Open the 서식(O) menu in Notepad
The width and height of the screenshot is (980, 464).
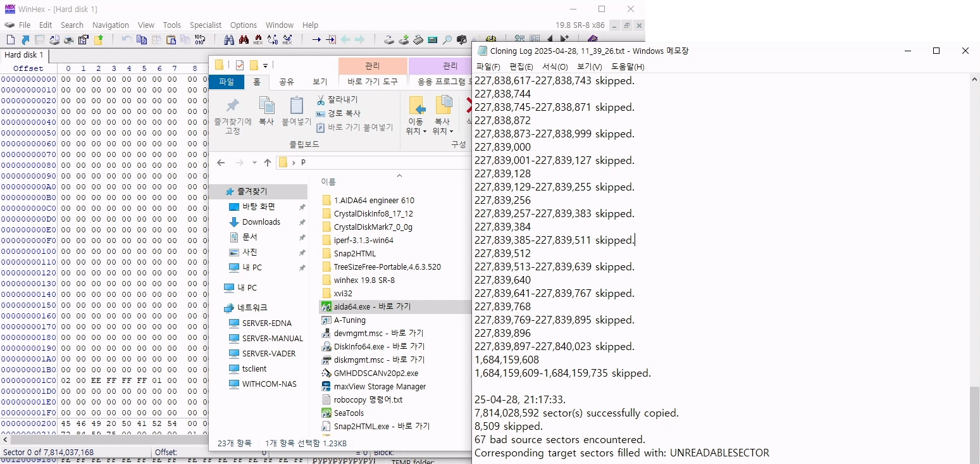(x=555, y=66)
